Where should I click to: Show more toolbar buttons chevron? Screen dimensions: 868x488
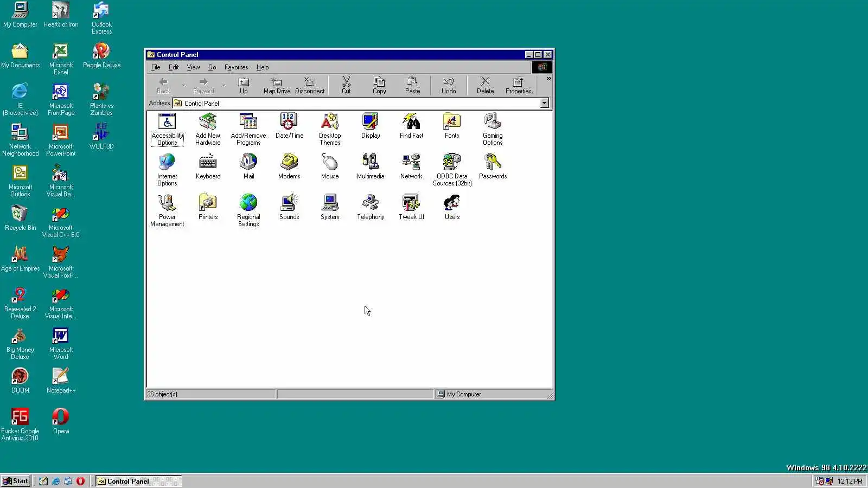548,79
